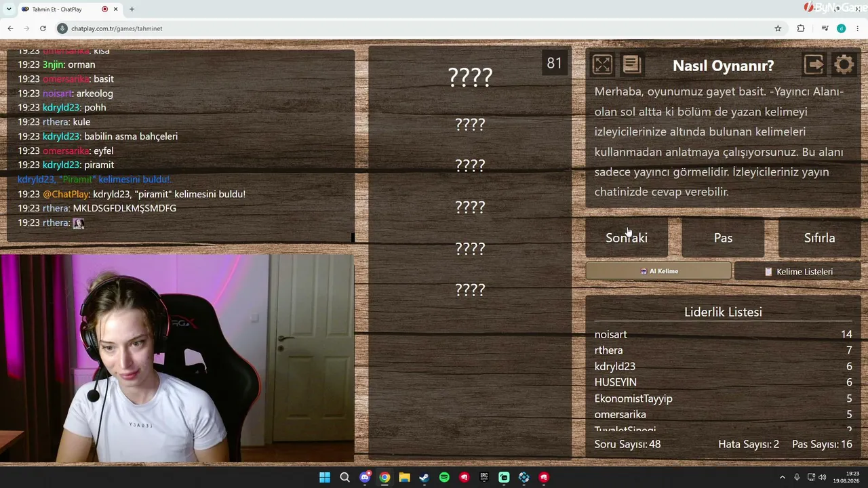Screen dimensions: 868x488
Task: Open Epic Games Launcher from taskbar
Action: [484, 477]
